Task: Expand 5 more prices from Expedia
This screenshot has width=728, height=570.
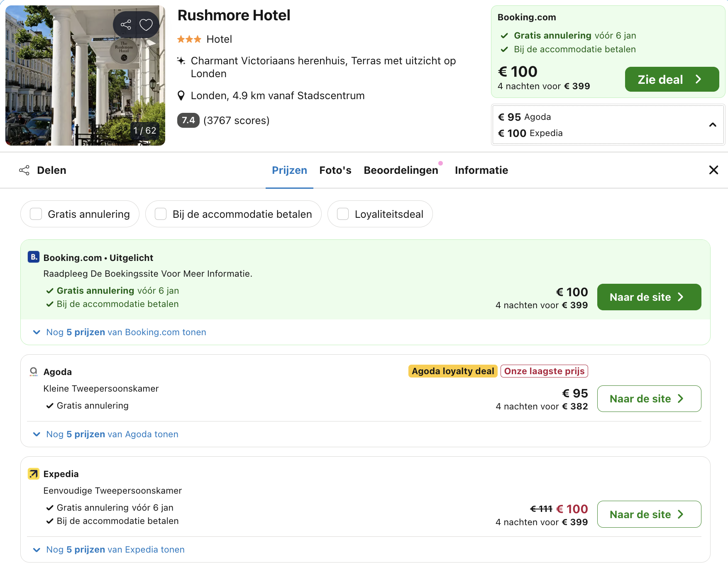Action: pyautogui.click(x=115, y=550)
